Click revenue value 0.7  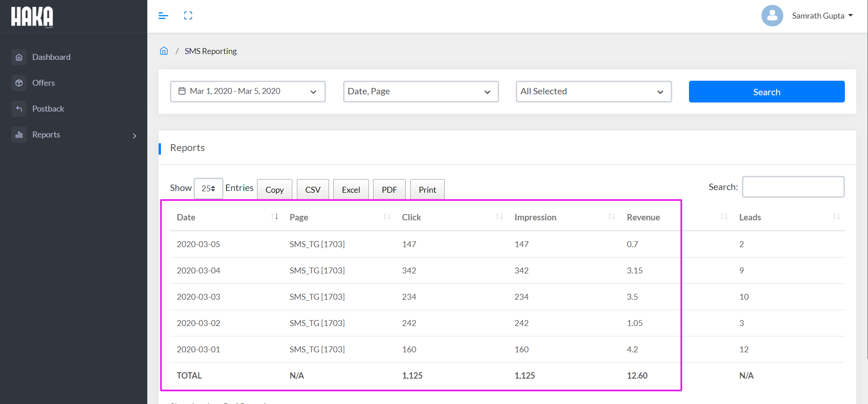pos(632,244)
